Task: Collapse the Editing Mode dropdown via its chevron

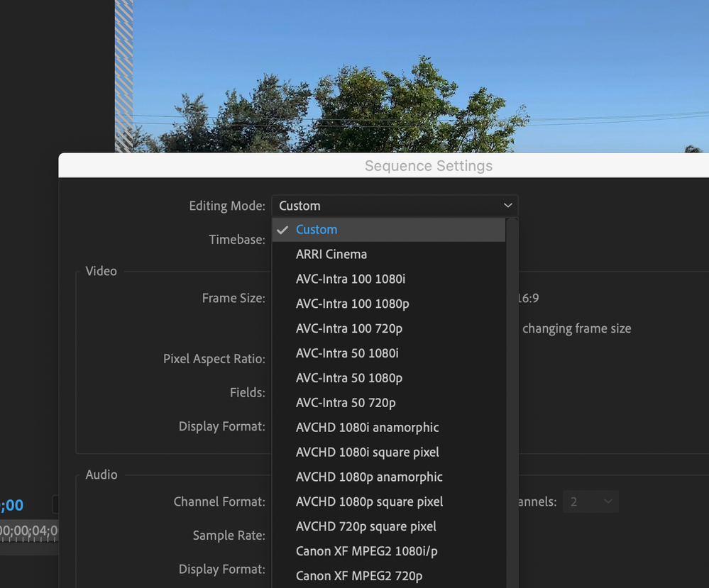Action: coord(507,206)
